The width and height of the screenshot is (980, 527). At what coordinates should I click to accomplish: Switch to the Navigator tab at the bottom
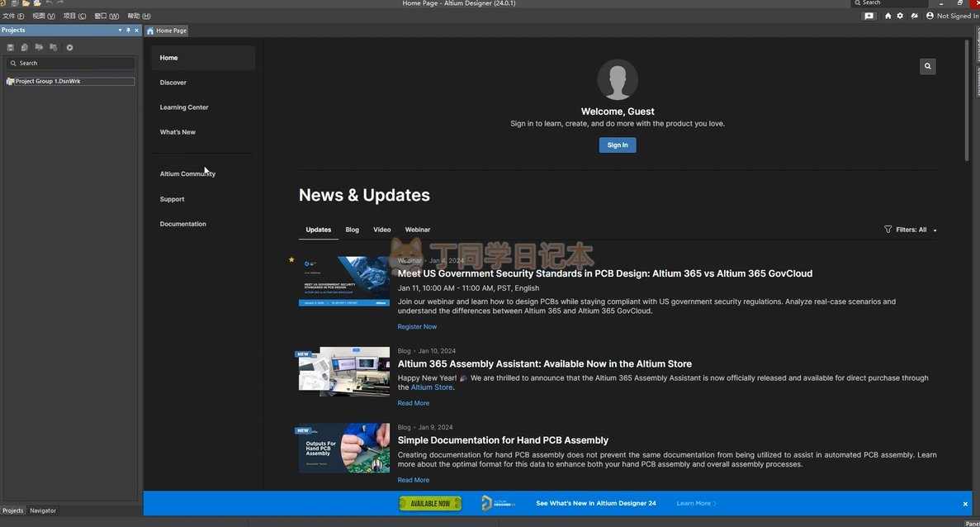43,510
